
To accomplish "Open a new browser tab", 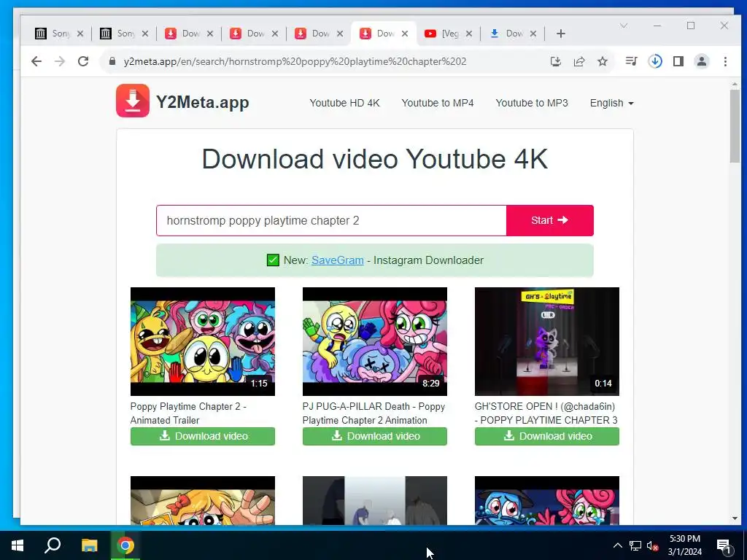I will coord(561,34).
